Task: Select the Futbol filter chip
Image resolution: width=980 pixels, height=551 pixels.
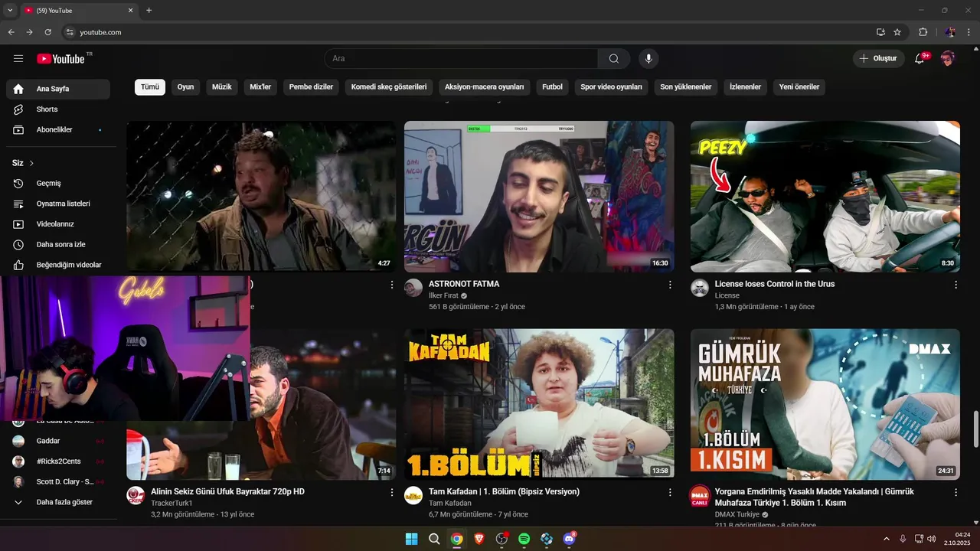Action: coord(553,87)
